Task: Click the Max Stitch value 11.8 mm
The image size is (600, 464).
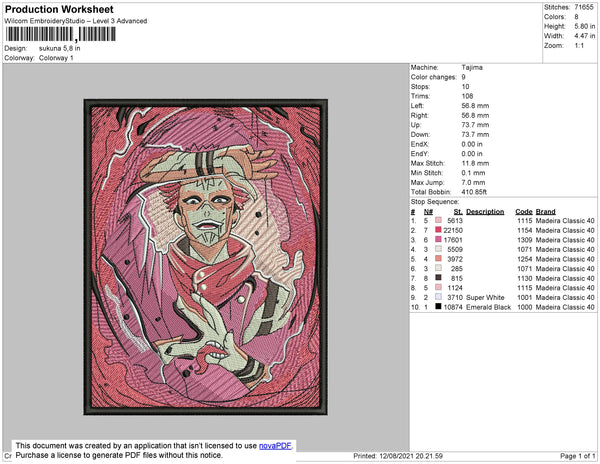Action: (475, 163)
